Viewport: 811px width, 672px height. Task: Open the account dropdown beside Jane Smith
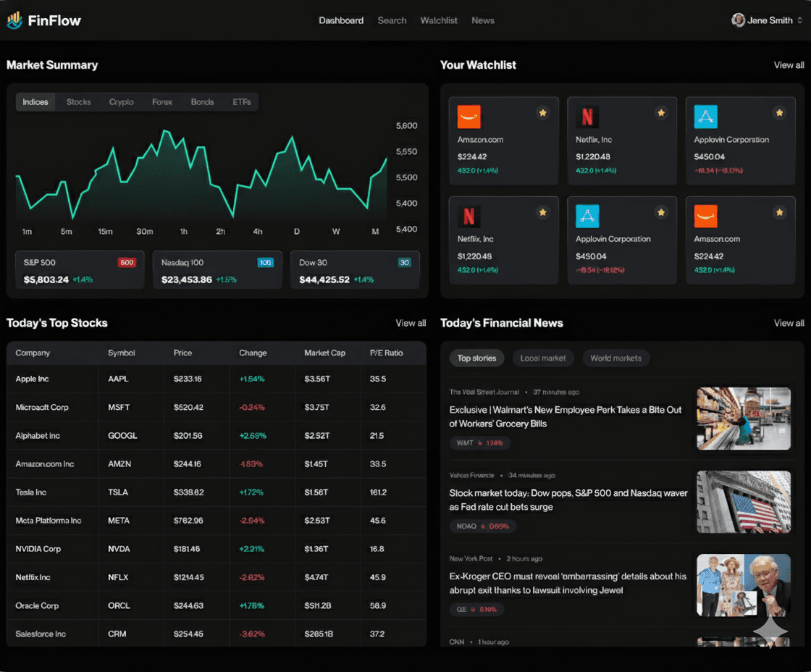798,20
